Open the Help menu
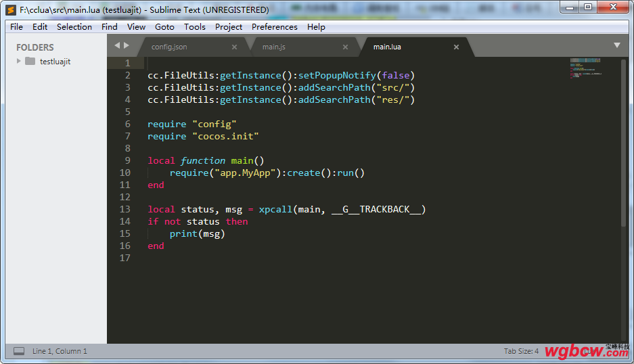The image size is (634, 364). click(316, 26)
